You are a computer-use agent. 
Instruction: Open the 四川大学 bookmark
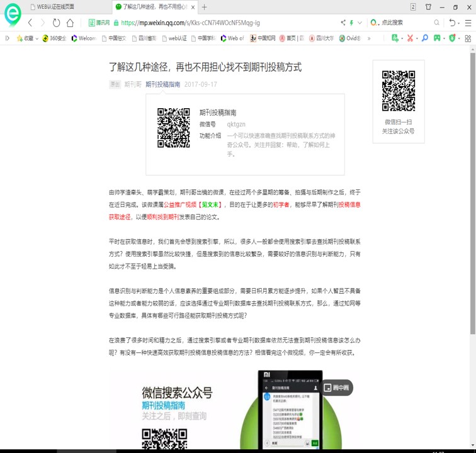(321, 38)
